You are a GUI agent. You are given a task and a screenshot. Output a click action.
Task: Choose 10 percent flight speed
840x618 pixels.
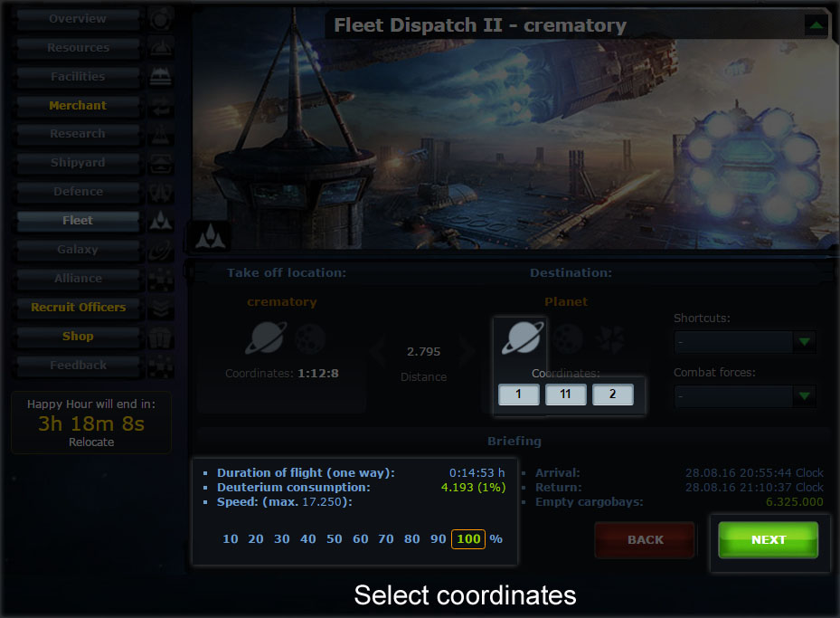(x=231, y=538)
